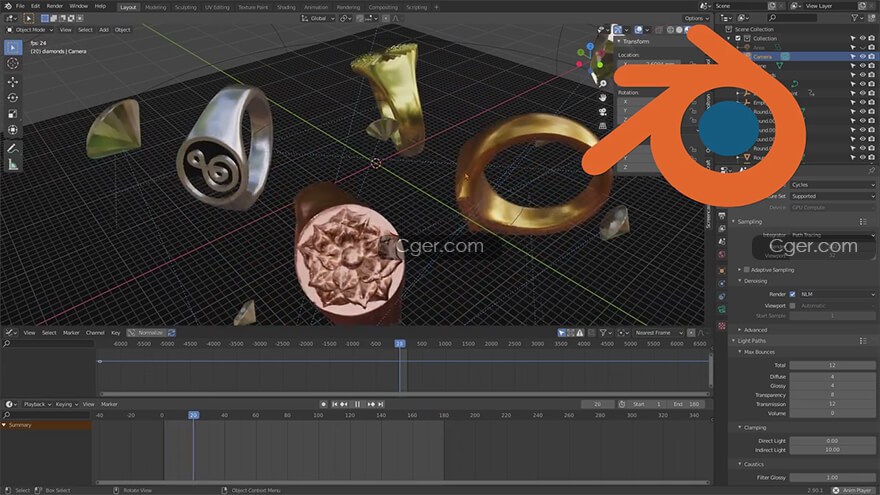The width and height of the screenshot is (880, 495).
Task: Collapse the Light Paths panel
Action: click(751, 341)
